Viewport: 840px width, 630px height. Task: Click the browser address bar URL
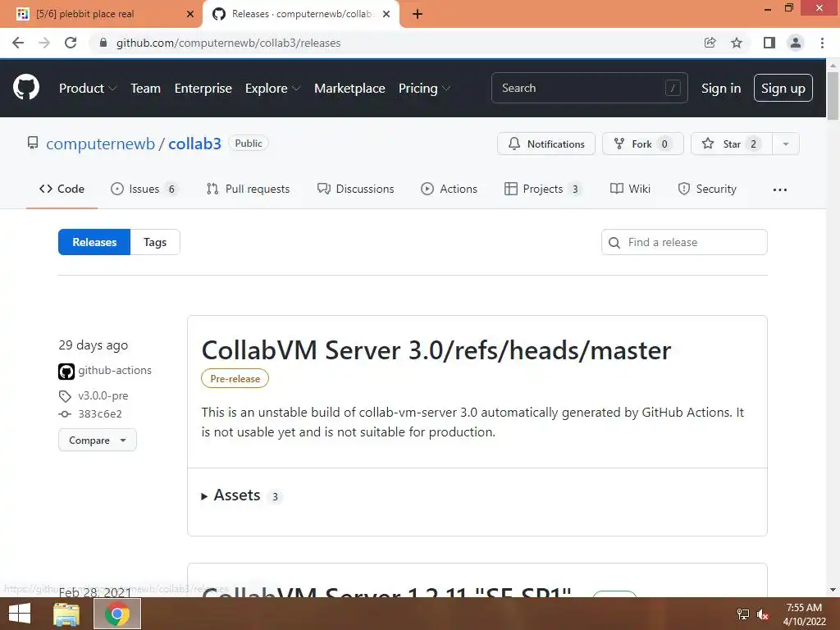point(228,43)
